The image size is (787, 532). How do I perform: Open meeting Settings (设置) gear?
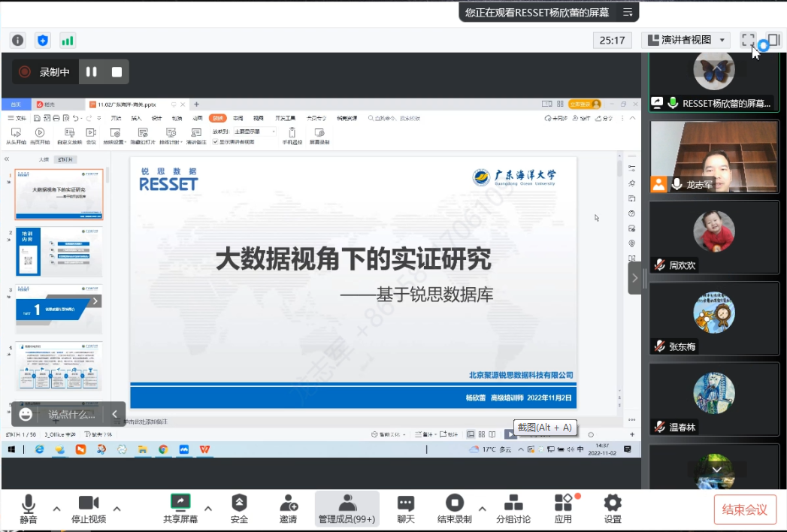click(613, 509)
